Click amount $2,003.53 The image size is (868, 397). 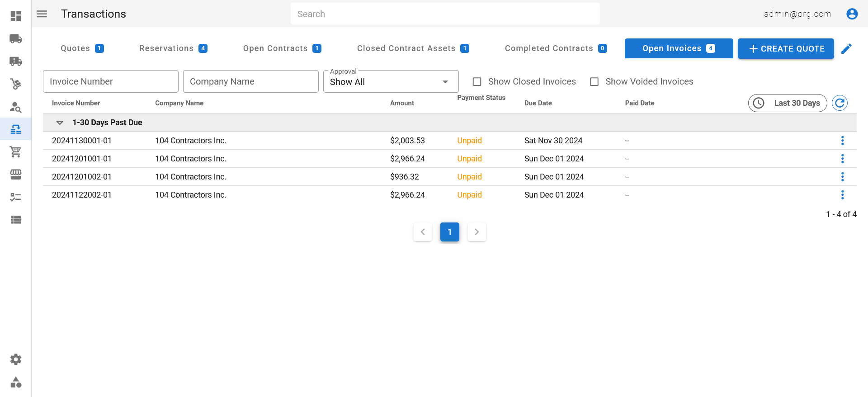click(x=407, y=141)
